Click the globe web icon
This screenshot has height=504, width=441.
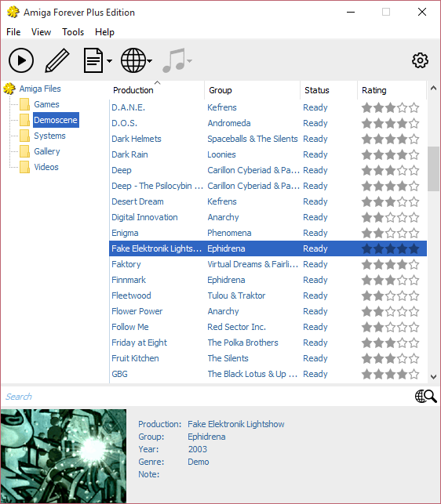pyautogui.click(x=133, y=60)
